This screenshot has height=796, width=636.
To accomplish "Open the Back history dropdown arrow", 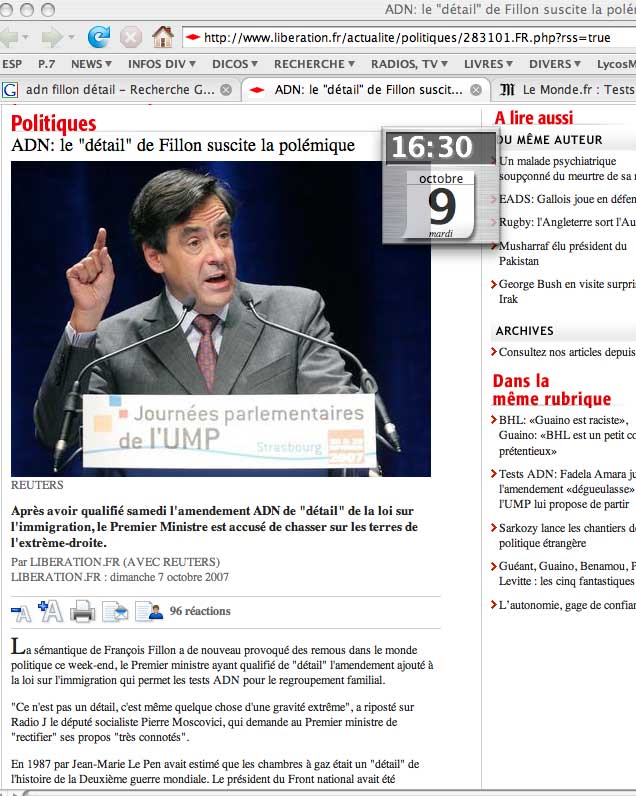I will pos(25,38).
